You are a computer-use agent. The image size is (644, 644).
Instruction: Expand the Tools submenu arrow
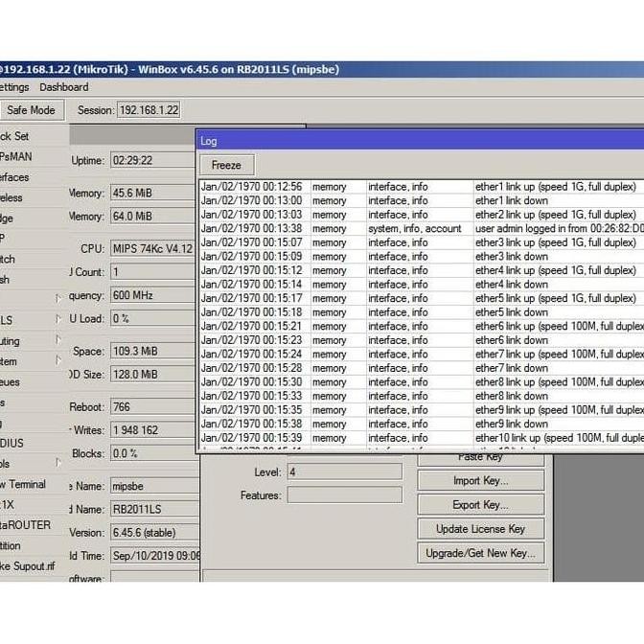tap(58, 463)
